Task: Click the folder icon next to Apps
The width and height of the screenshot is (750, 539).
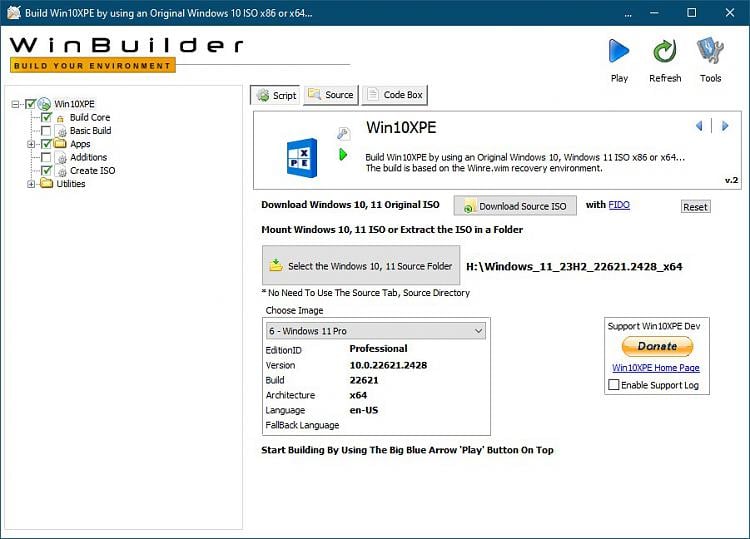Action: click(x=60, y=143)
